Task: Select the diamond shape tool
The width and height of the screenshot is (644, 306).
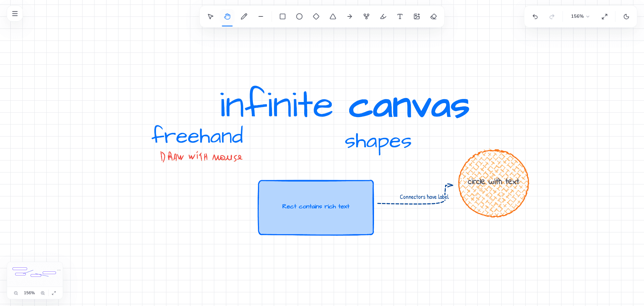Action: [316, 16]
